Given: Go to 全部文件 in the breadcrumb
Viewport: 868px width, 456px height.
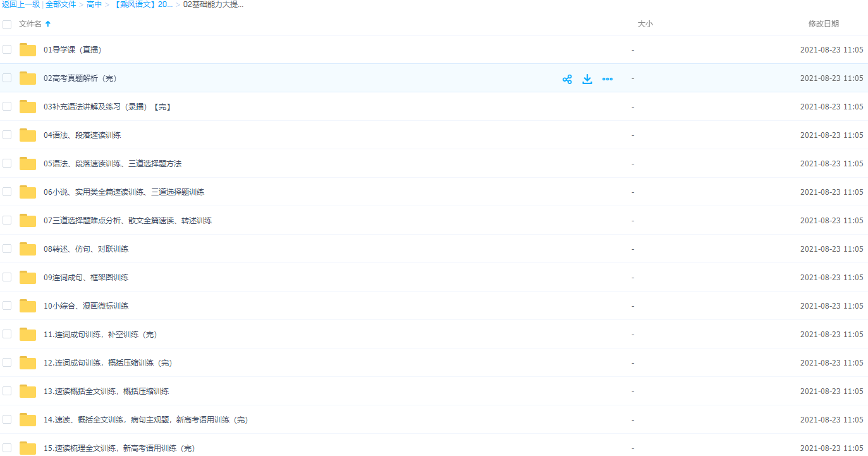Looking at the screenshot, I should coord(61,4).
